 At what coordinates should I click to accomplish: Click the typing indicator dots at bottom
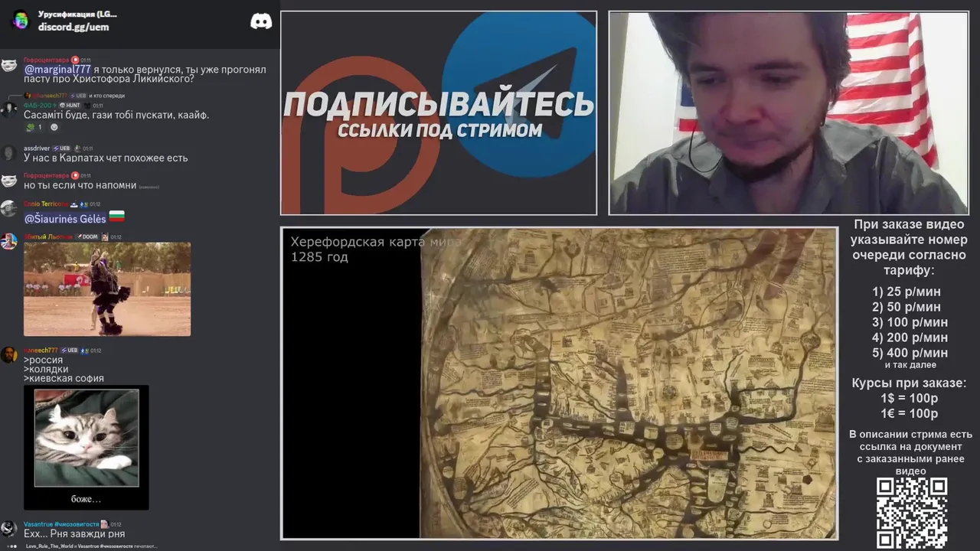coord(11,546)
